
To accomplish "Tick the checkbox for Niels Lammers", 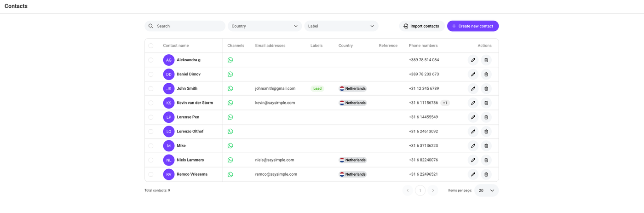I will (151, 160).
